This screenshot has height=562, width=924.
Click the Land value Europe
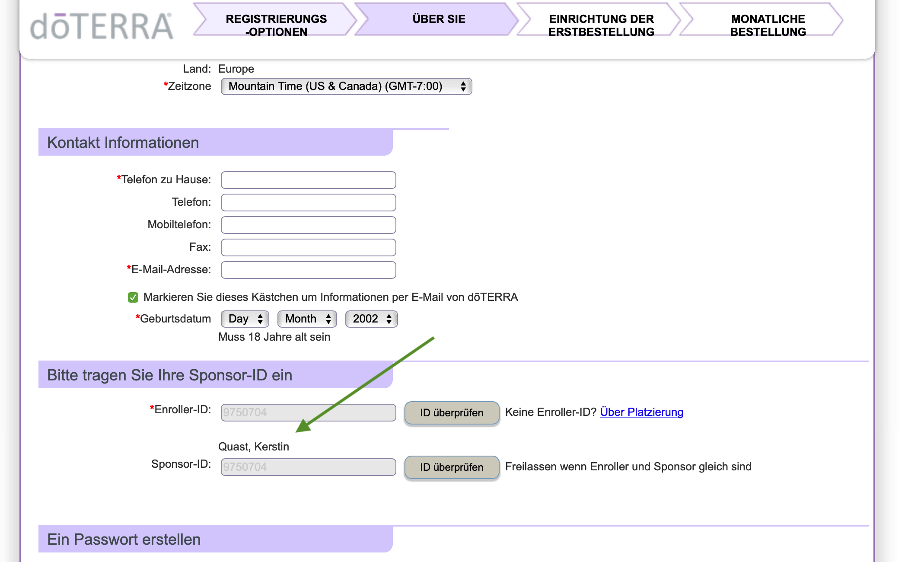tap(236, 69)
